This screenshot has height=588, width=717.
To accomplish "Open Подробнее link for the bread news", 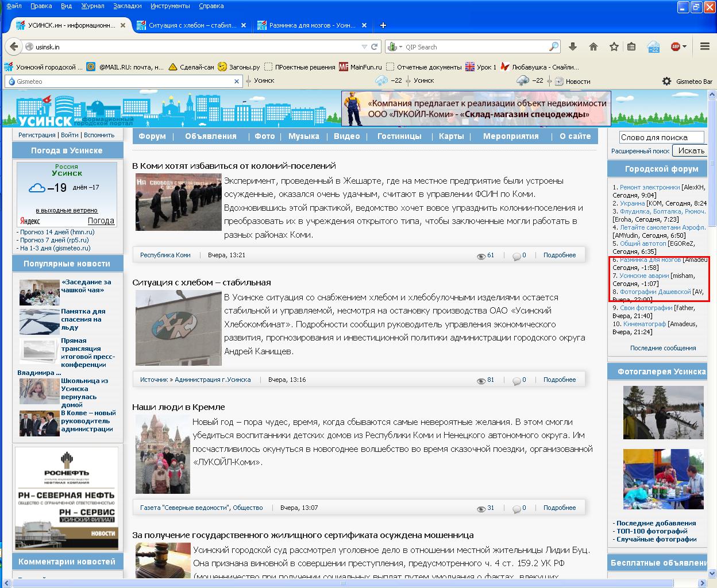I will click(559, 380).
